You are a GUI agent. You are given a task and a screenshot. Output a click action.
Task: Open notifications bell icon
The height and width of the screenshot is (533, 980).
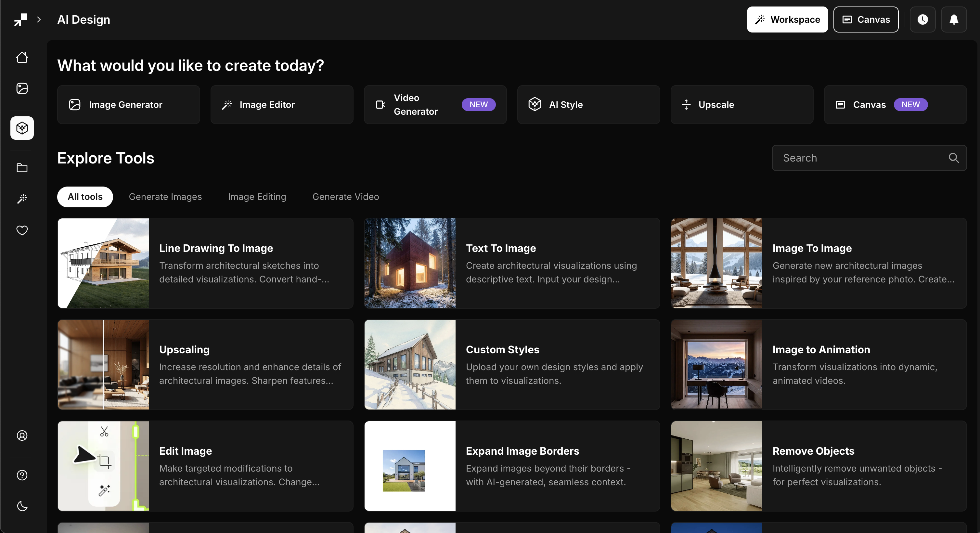point(954,19)
